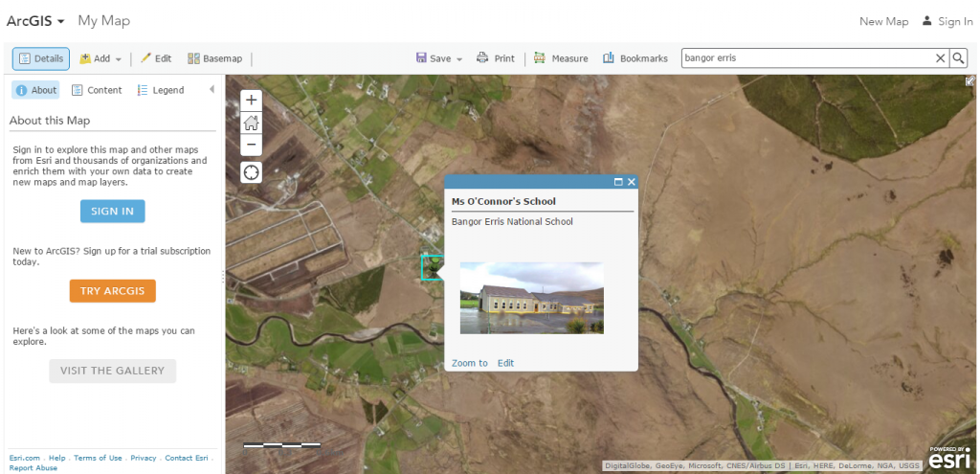The height and width of the screenshot is (474, 980).
Task: Expand the Save dropdown arrow
Action: [x=459, y=59]
